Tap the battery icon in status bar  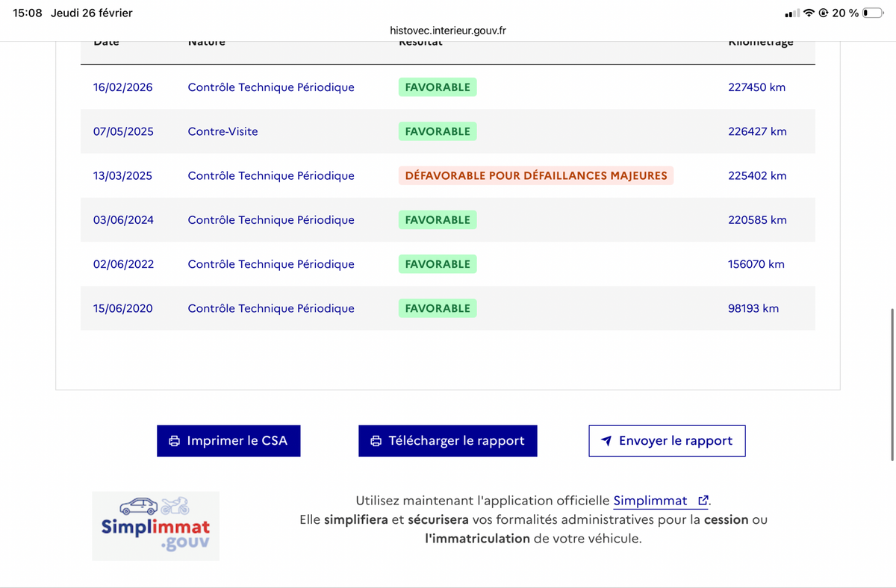tap(872, 13)
